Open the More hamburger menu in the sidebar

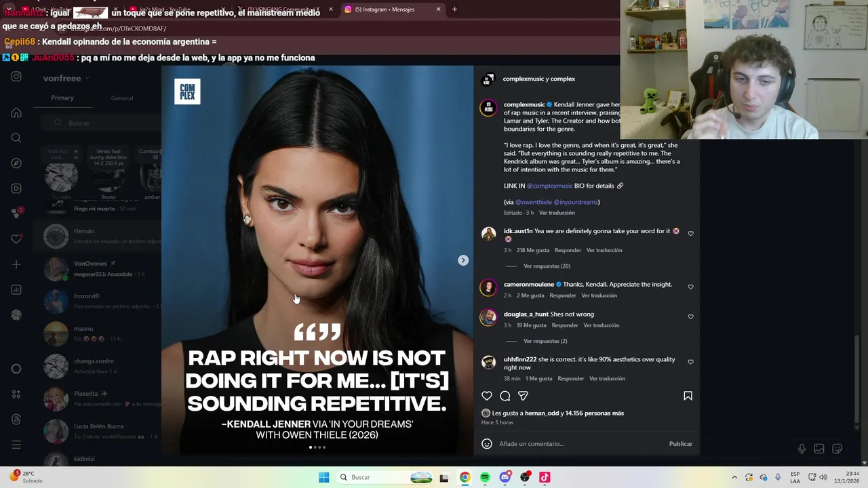(16, 445)
